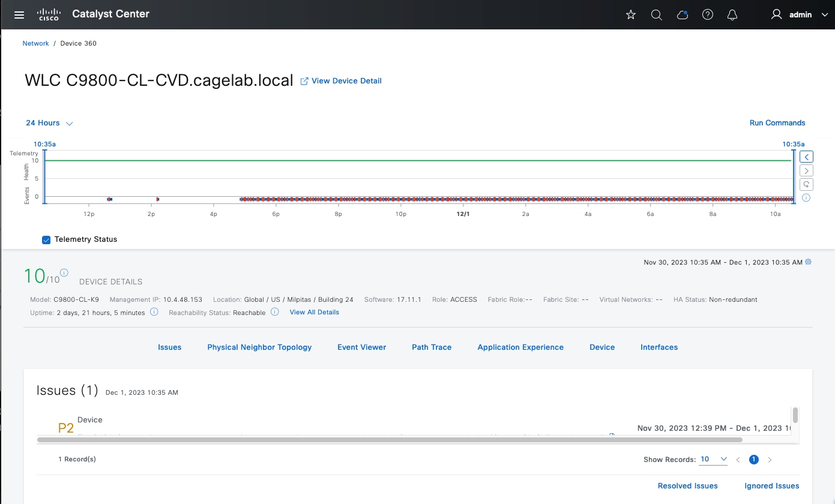The height and width of the screenshot is (504, 835).
Task: Open the help question mark icon
Action: [708, 14]
